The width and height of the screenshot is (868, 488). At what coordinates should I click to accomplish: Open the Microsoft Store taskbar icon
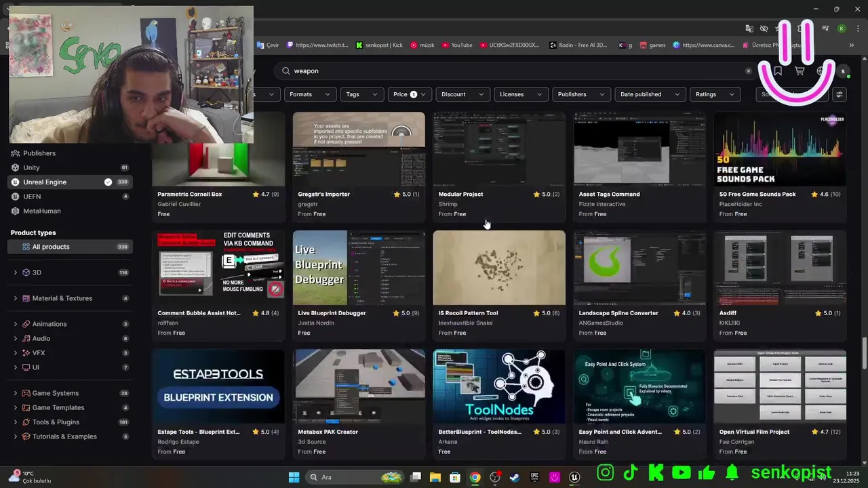coord(455,477)
